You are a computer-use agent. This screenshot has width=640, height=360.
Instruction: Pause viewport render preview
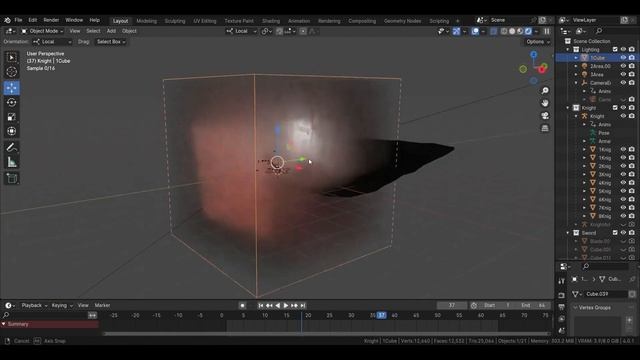(547, 31)
